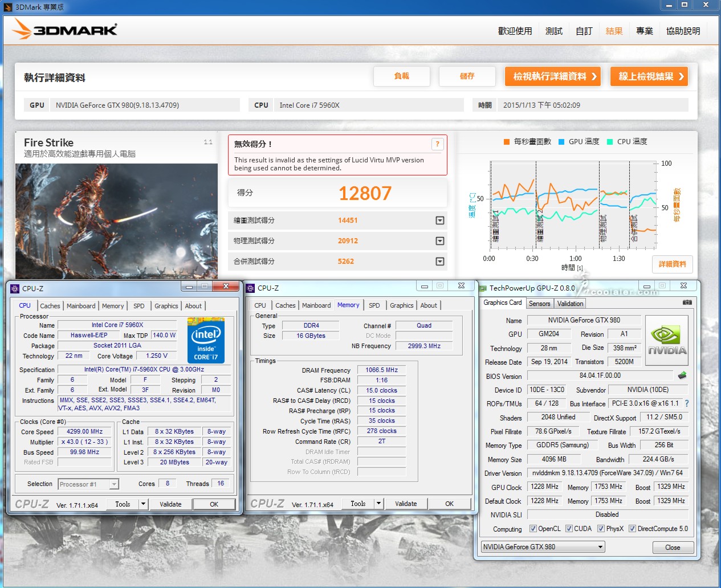Open the NVIDIA GeForce GTX 980 dropdown in GPU-Z
Image resolution: width=721 pixels, height=588 pixels.
[543, 547]
